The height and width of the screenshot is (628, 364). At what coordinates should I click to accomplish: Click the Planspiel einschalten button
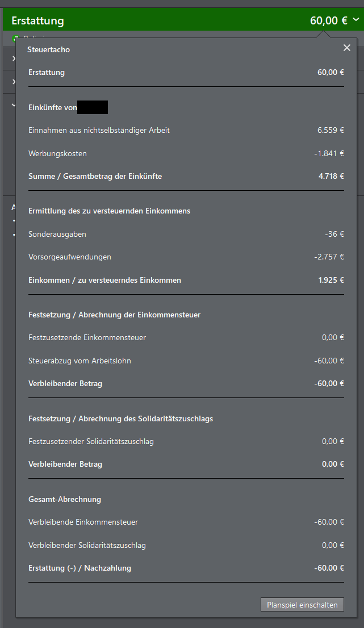pyautogui.click(x=302, y=605)
